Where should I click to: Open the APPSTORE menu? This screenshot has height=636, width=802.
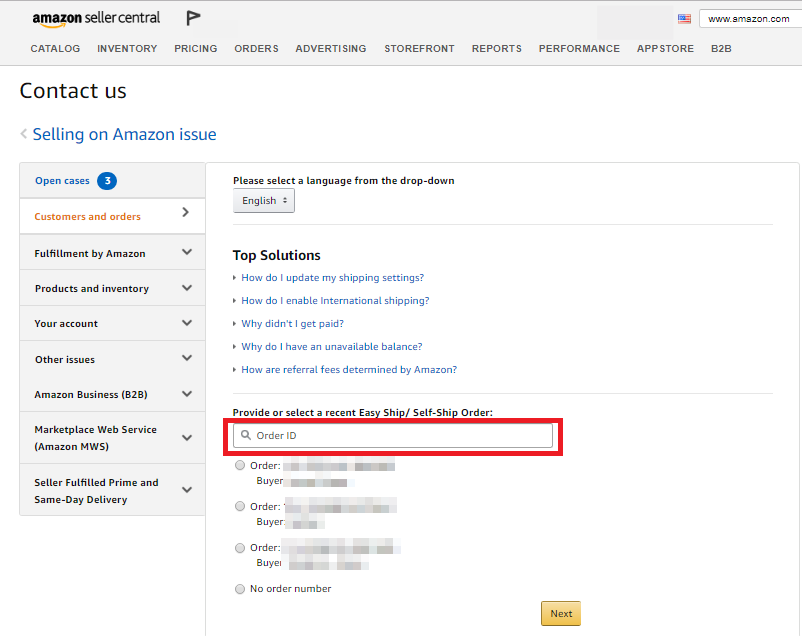click(665, 49)
